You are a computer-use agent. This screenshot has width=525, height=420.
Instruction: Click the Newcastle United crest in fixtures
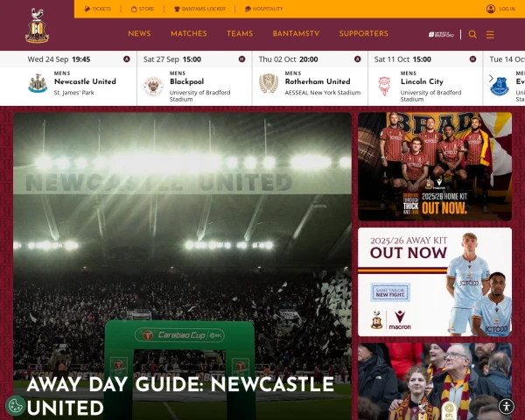pos(38,83)
